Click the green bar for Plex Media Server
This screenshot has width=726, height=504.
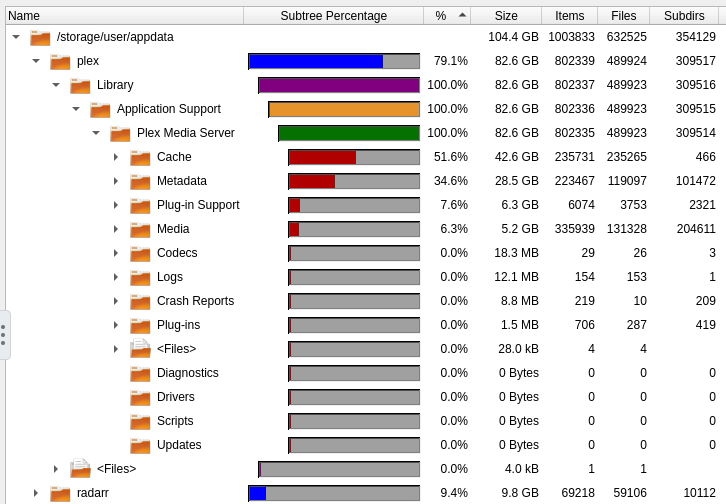tap(350, 134)
